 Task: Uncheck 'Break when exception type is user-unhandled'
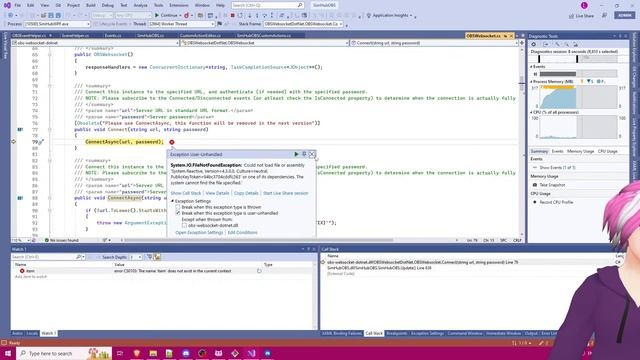tap(178, 213)
